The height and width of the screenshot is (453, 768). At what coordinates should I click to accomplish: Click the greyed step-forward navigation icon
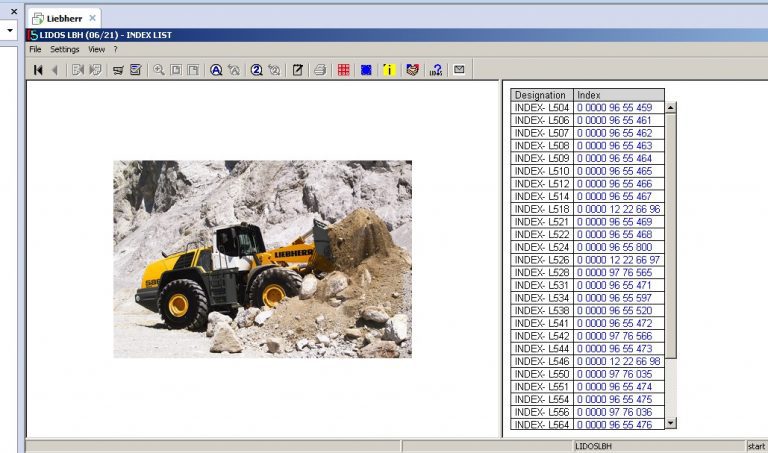tap(96, 70)
